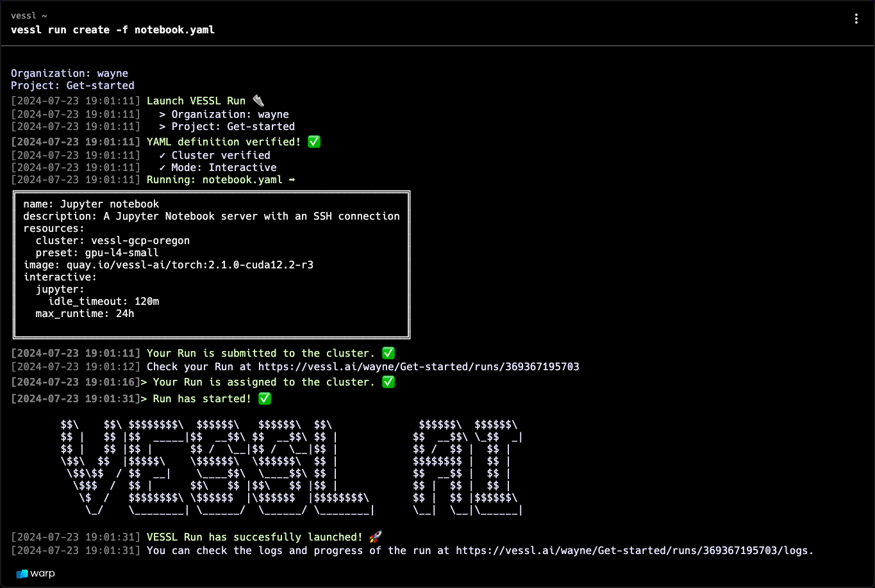Click the Warp logo icon
The height and width of the screenshot is (588, 875).
click(x=22, y=574)
